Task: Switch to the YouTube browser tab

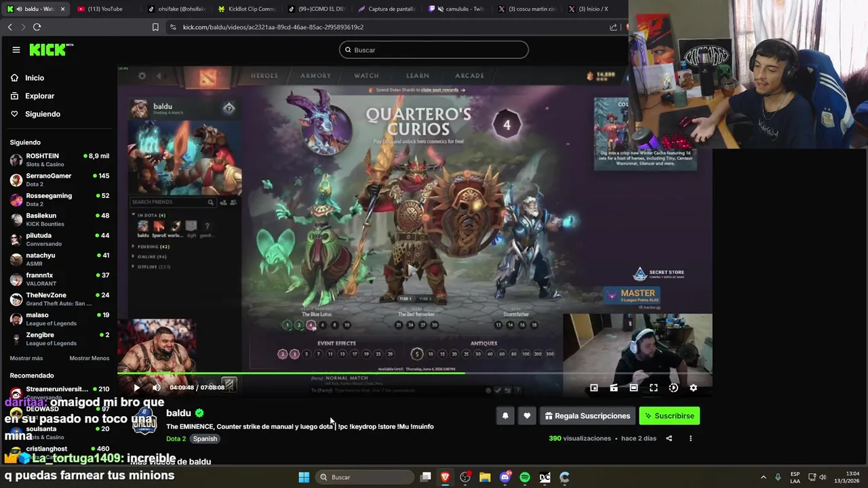Action: coord(105,9)
